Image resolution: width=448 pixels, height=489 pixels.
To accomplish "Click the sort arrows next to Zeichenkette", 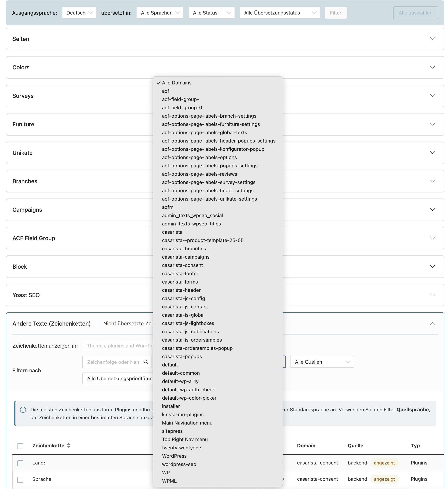I will [69, 445].
